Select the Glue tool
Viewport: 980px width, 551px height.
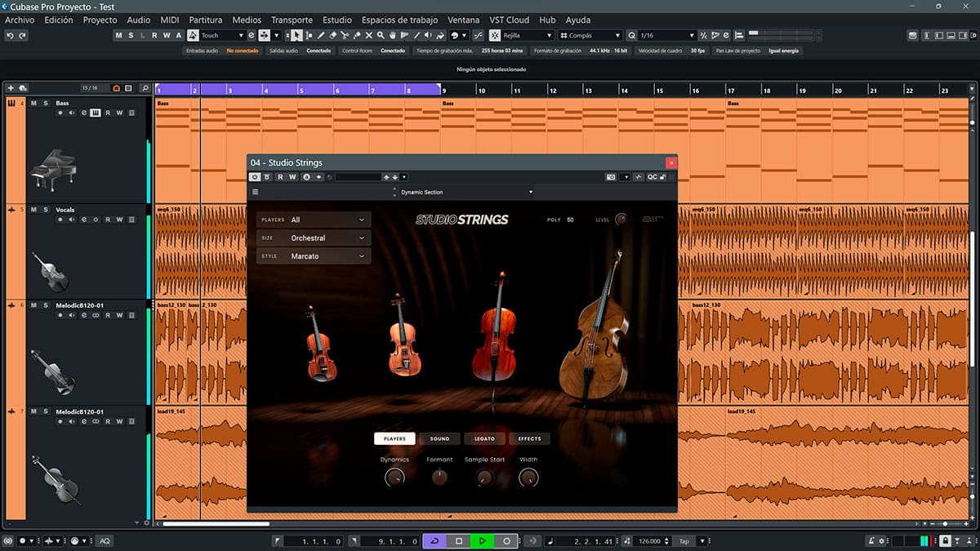(357, 35)
